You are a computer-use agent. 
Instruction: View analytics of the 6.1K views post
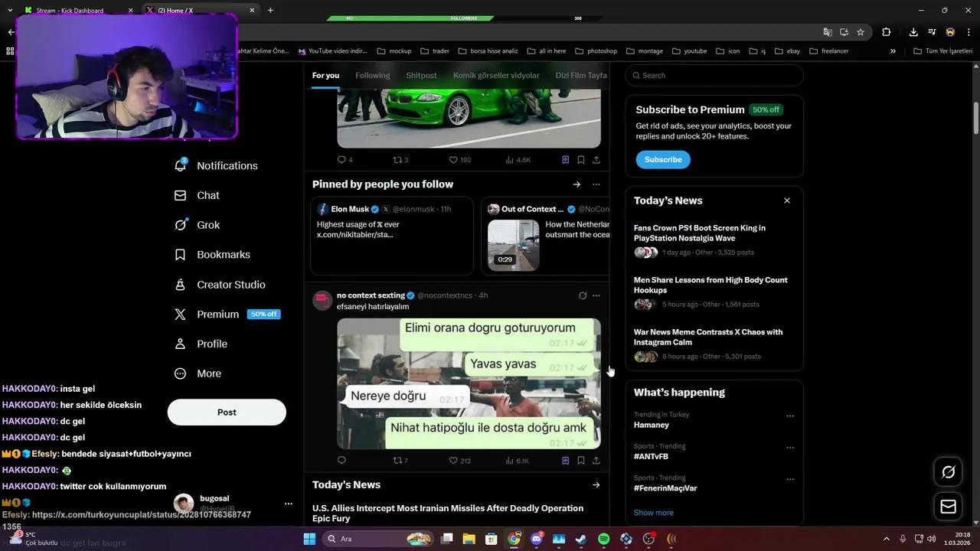pyautogui.click(x=518, y=460)
